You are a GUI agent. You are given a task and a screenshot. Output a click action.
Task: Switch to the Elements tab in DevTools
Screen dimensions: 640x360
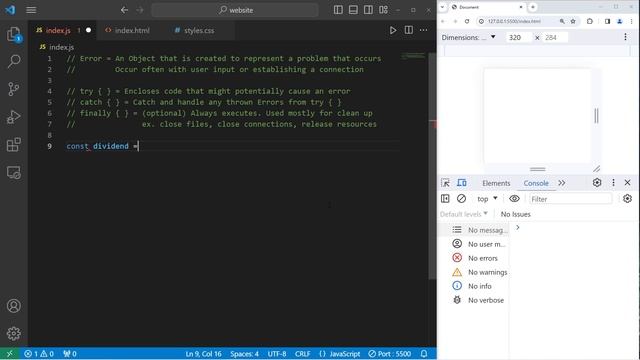click(496, 183)
